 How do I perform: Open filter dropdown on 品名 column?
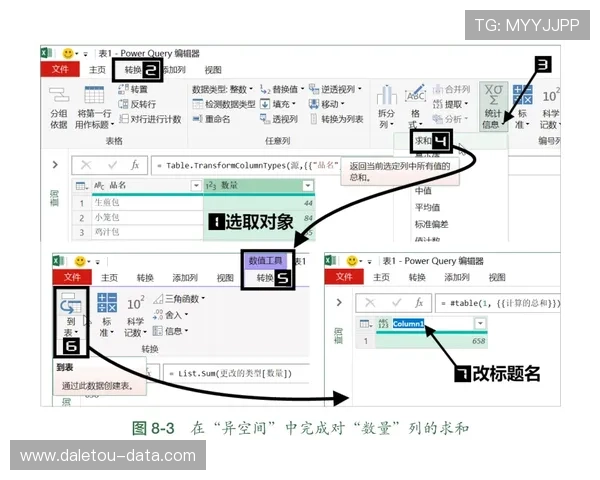tap(196, 186)
